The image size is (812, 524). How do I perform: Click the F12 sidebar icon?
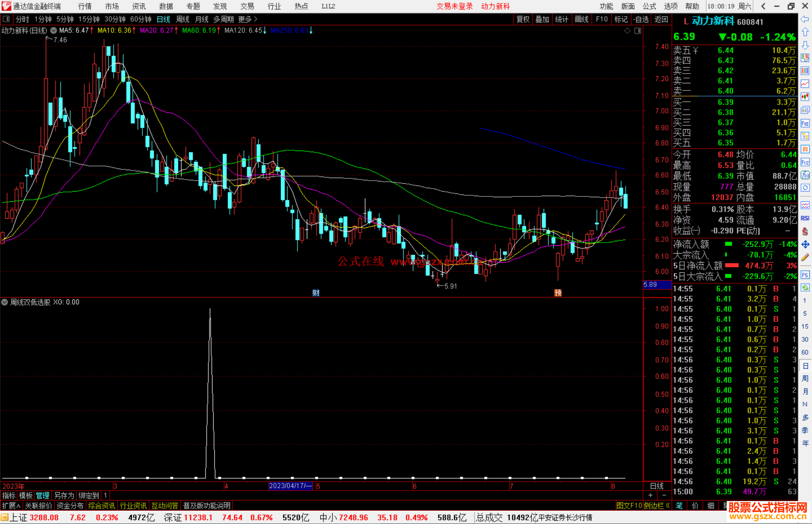(x=805, y=162)
